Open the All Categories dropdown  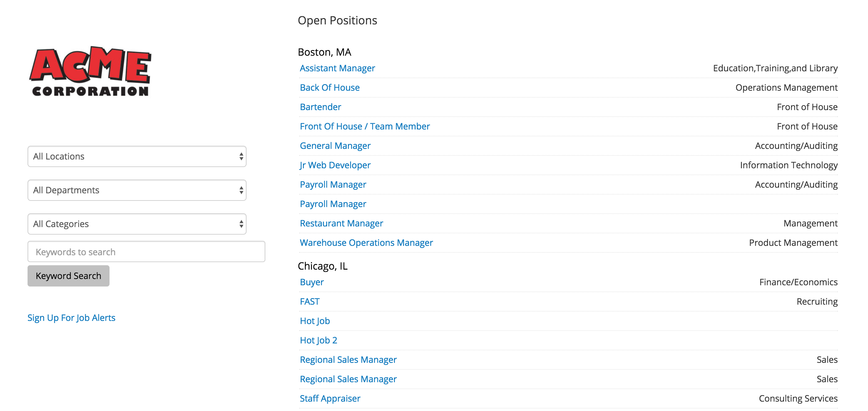coord(137,224)
